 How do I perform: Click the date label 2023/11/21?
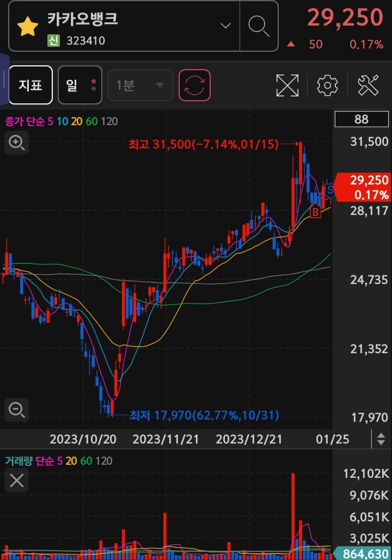166,439
